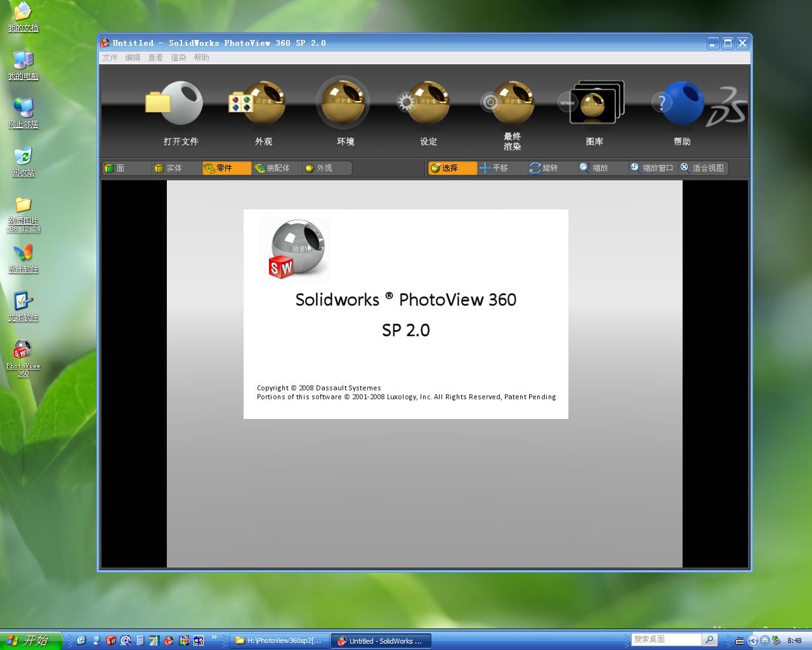The image size is (812, 650).
Task: Click the calculator quick launch icon
Action: [140, 641]
